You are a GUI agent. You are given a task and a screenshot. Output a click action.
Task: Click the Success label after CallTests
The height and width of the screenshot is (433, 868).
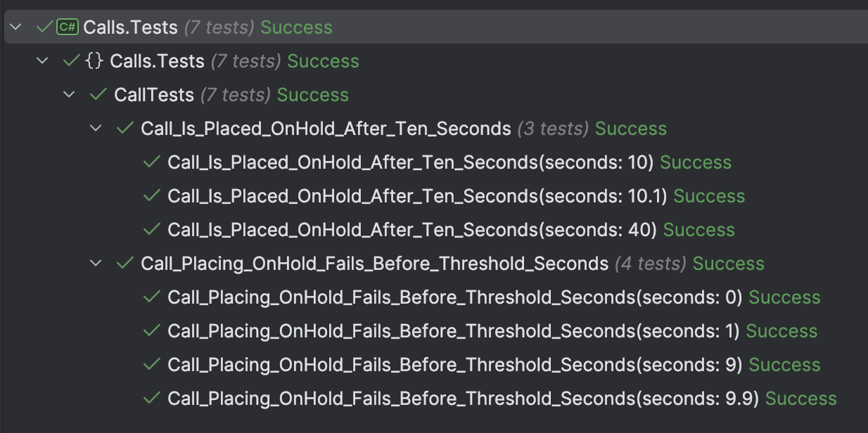coord(312,95)
